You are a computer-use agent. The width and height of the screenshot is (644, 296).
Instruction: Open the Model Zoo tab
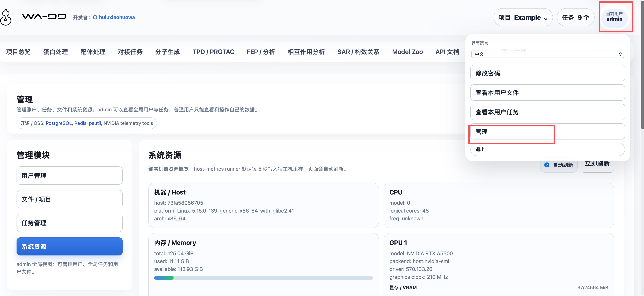pos(407,52)
